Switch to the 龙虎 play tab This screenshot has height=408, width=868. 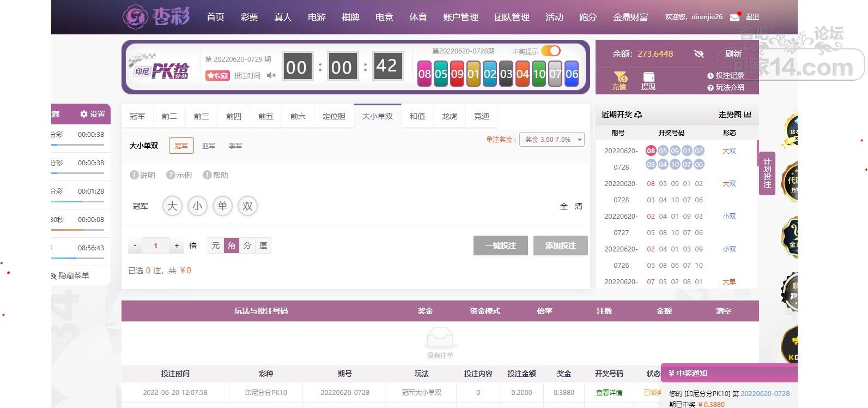(450, 116)
